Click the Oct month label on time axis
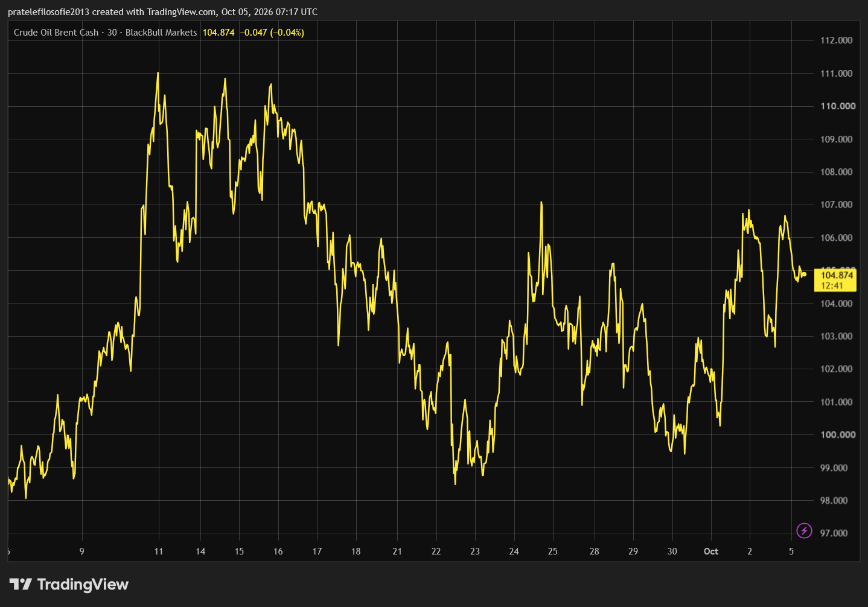The height and width of the screenshot is (607, 868). 711,551
